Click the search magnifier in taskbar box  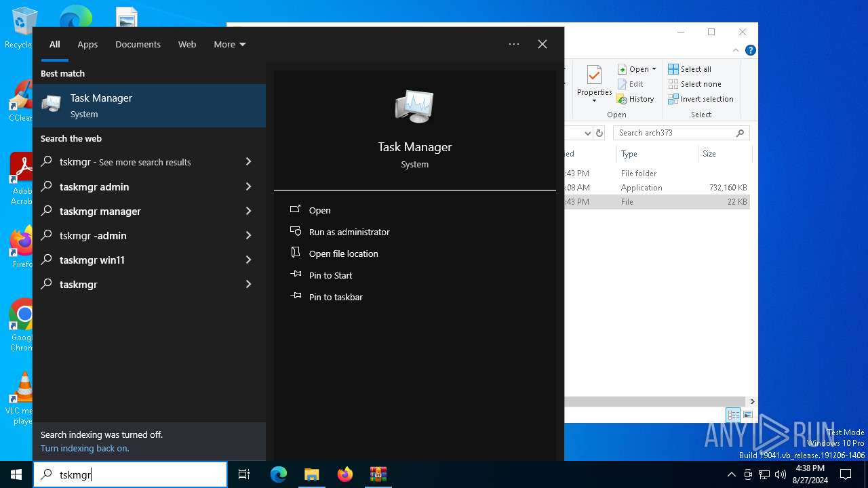[x=46, y=474]
